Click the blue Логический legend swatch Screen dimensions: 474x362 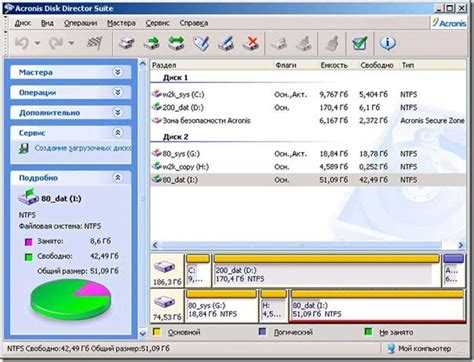[x=263, y=332]
